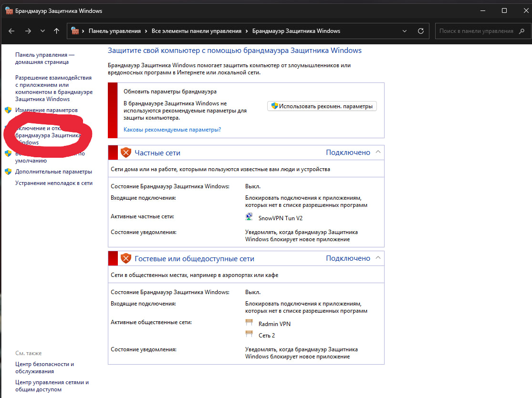532x398 pixels.
Task: Open 'Центр безопасности и обслуживания' link
Action: [44, 367]
